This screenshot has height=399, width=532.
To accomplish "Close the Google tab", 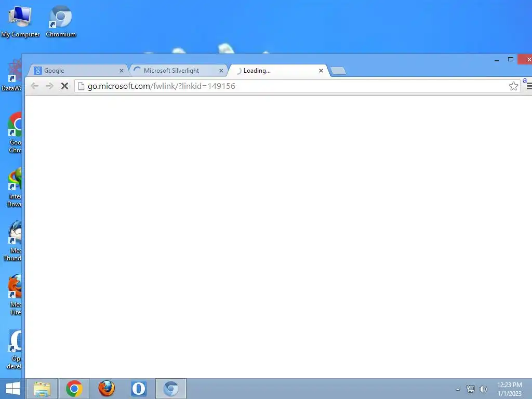I will pyautogui.click(x=122, y=71).
